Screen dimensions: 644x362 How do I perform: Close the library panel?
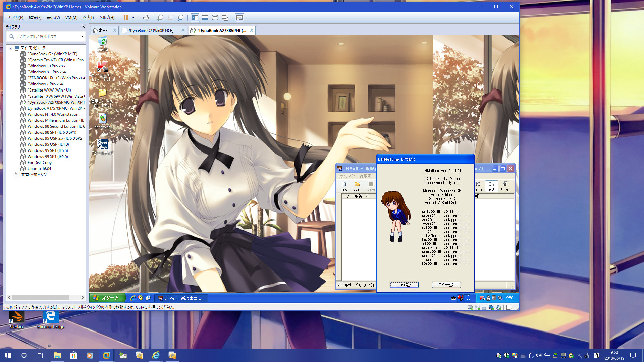(x=84, y=27)
